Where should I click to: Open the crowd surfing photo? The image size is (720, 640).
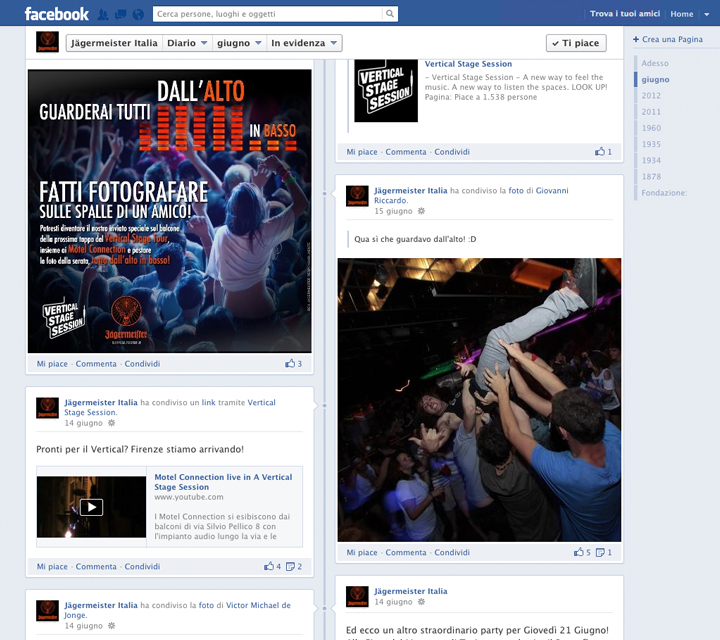point(479,399)
